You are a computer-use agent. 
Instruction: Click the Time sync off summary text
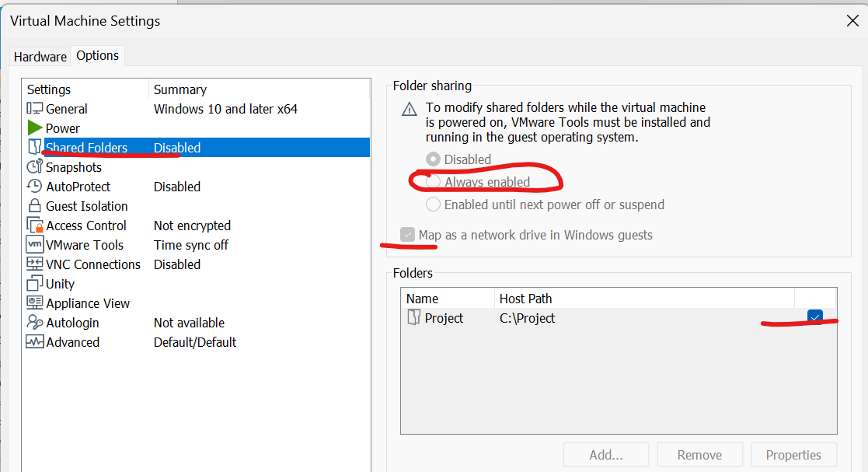click(191, 244)
